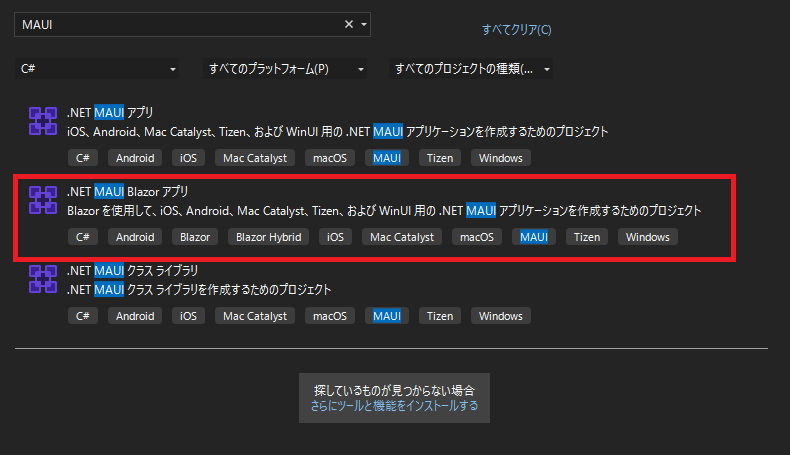Image resolution: width=790 pixels, height=455 pixels.
Task: Click macOS tag under クラス ライブラリ
Action: click(330, 316)
